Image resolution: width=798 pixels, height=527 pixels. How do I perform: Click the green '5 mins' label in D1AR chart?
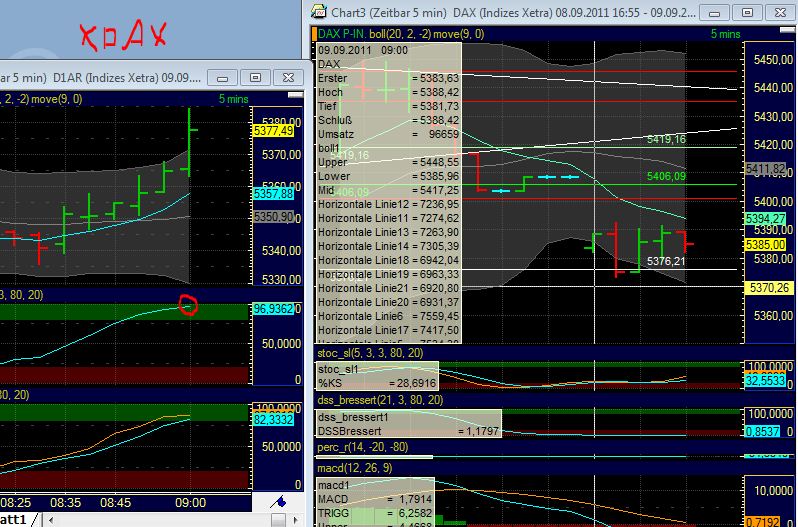click(234, 99)
